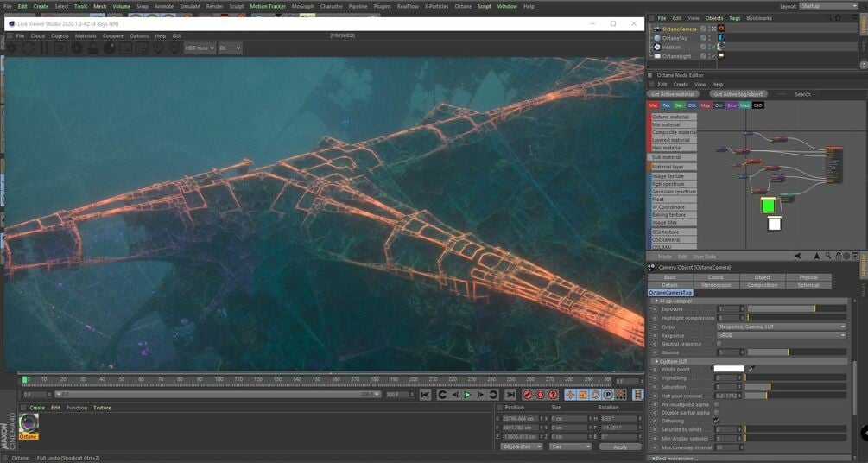868x463 pixels.
Task: Open Tags menu in Object Manager
Action: point(735,18)
